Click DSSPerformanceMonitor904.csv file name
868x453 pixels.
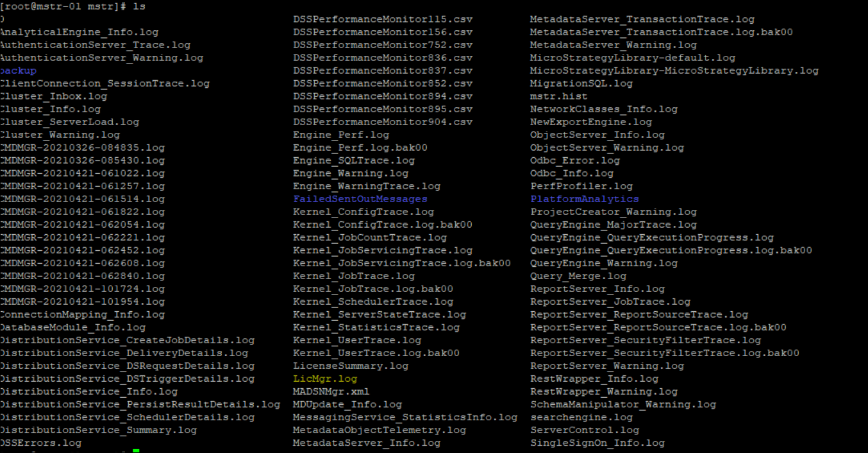coord(383,122)
